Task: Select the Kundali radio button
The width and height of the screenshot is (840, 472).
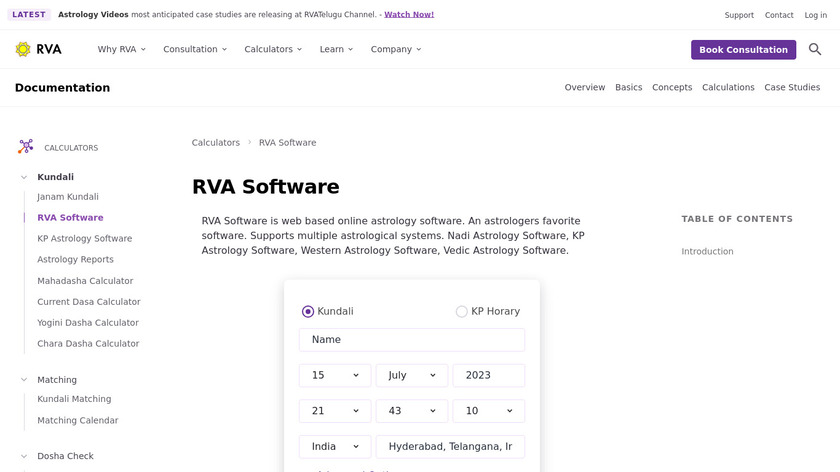Action: click(308, 311)
